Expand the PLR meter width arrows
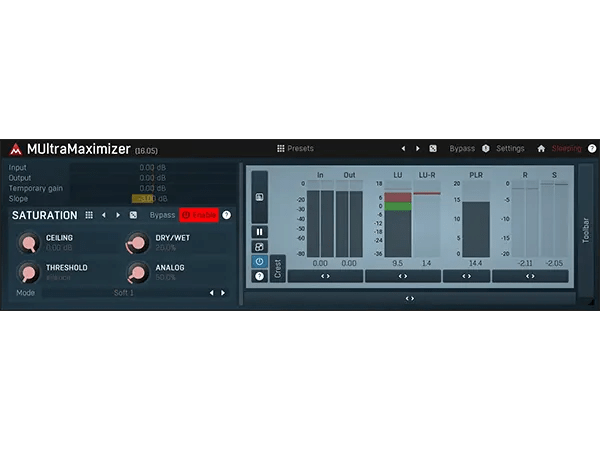This screenshot has height=450, width=600. [466, 276]
